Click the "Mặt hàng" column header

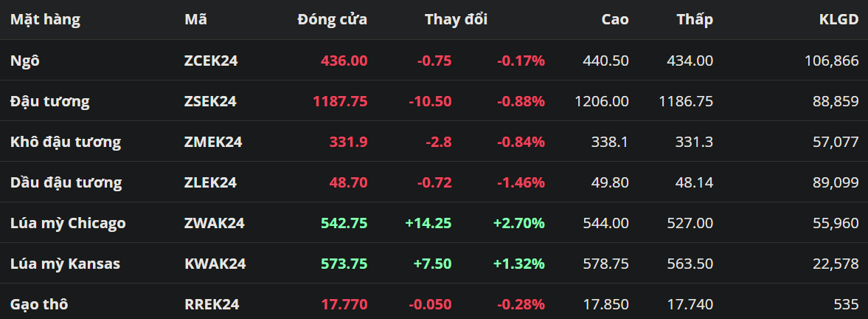45,20
